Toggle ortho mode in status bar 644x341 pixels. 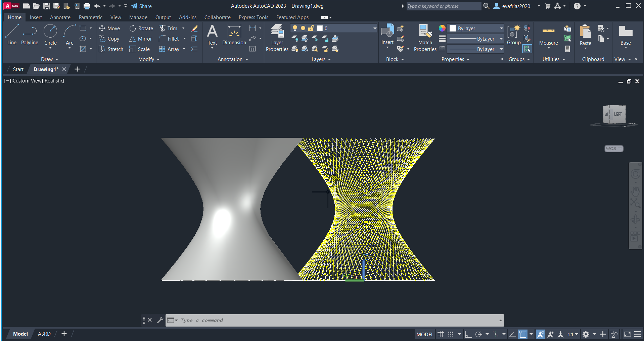468,334
